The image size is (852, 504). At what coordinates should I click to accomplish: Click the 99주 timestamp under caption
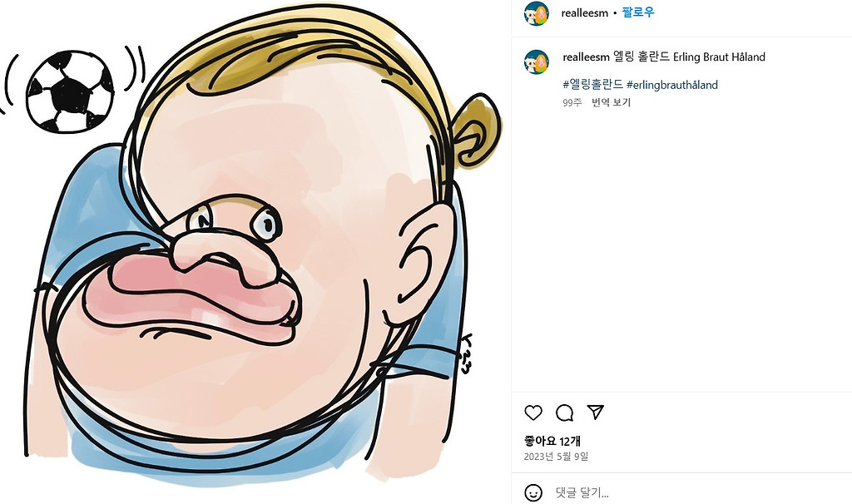tap(572, 102)
